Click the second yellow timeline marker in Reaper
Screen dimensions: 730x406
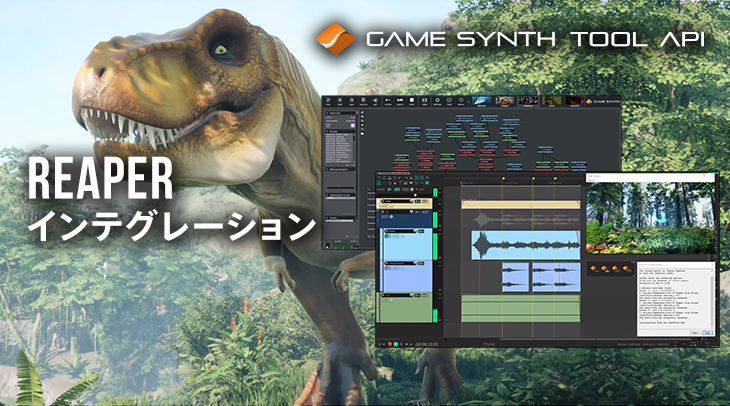534,179
